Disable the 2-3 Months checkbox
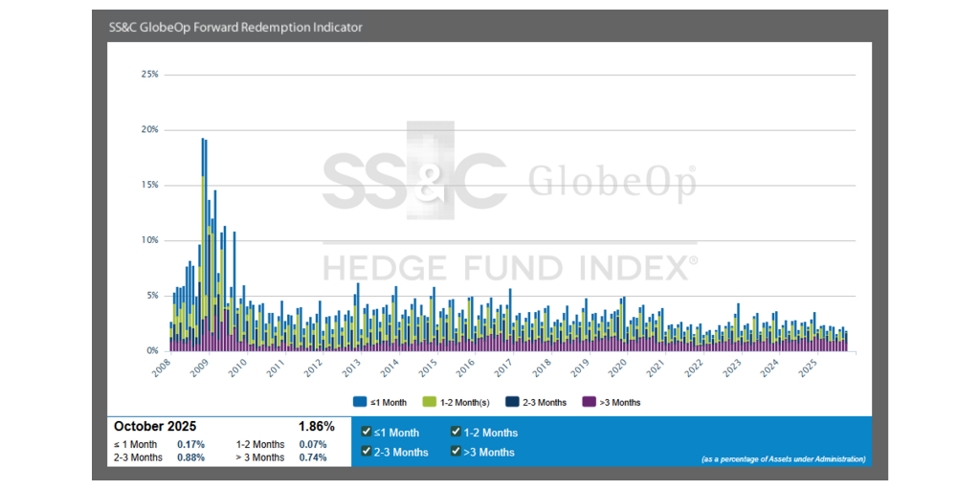This screenshot has width=980, height=490. (366, 452)
